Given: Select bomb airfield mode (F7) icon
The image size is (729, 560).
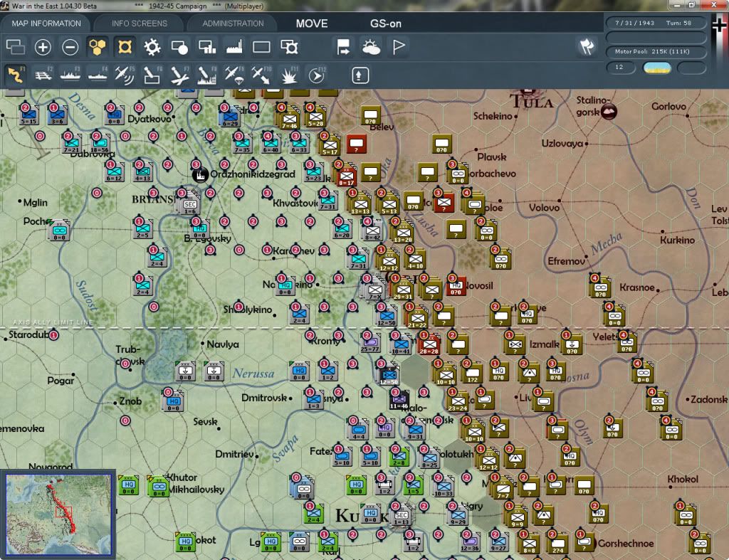Looking at the screenshot, I should pyautogui.click(x=179, y=75).
